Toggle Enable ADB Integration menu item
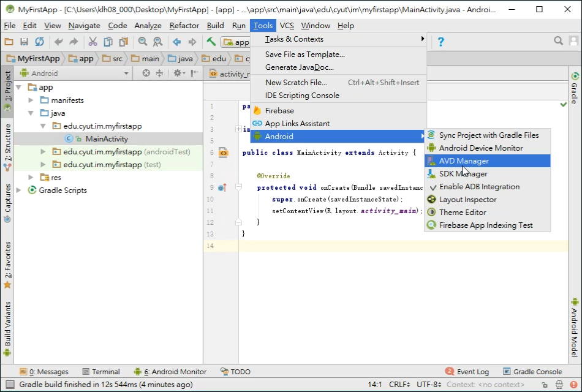 pyautogui.click(x=488, y=187)
